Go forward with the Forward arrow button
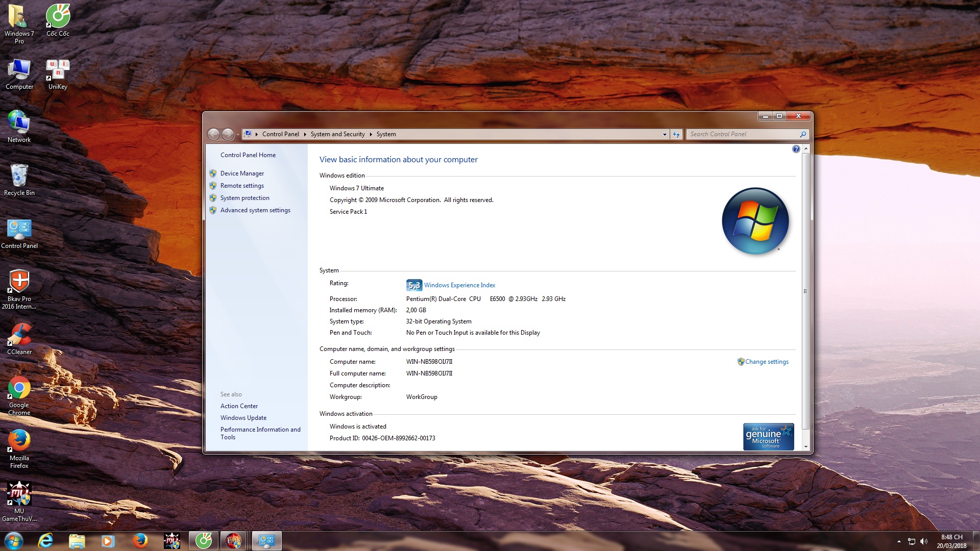This screenshot has height=551, width=980. (x=228, y=134)
